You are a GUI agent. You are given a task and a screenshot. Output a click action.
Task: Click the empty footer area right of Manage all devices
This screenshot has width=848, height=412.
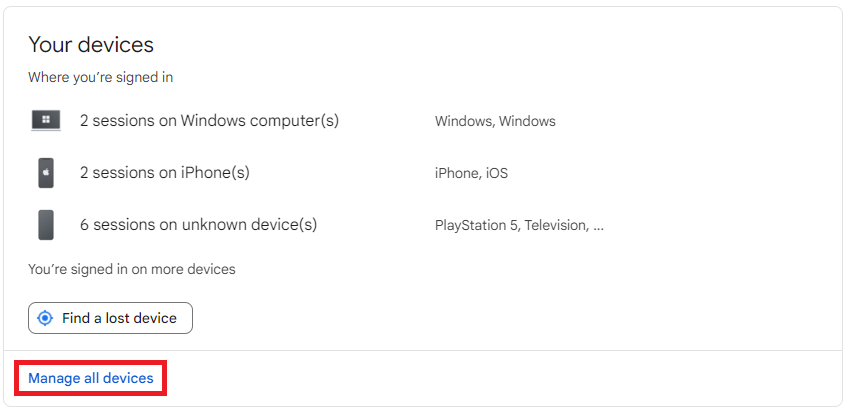(x=500, y=378)
